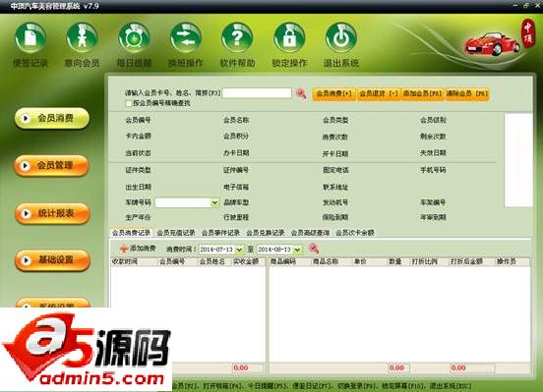Click 锁定屏幕[F10] in the status bar
Viewport: 543px width, 392px height.
[x=403, y=386]
